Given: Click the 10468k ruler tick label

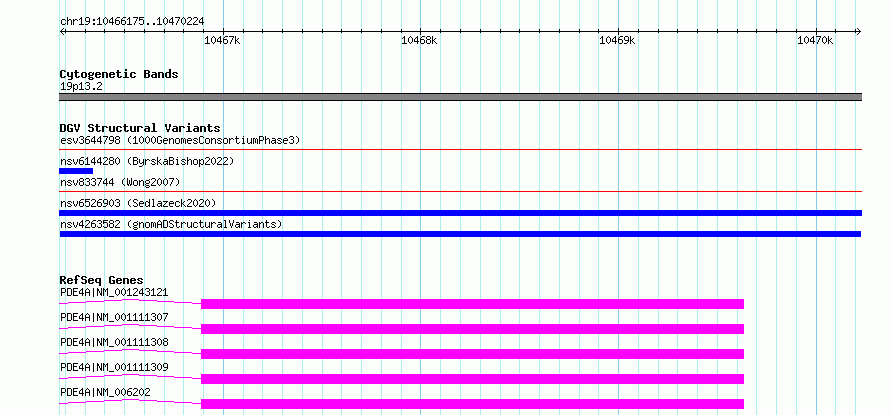Looking at the screenshot, I should pos(419,40).
